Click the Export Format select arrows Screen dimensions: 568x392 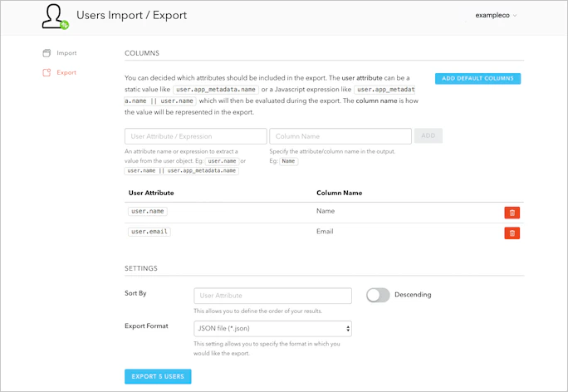[x=348, y=329]
